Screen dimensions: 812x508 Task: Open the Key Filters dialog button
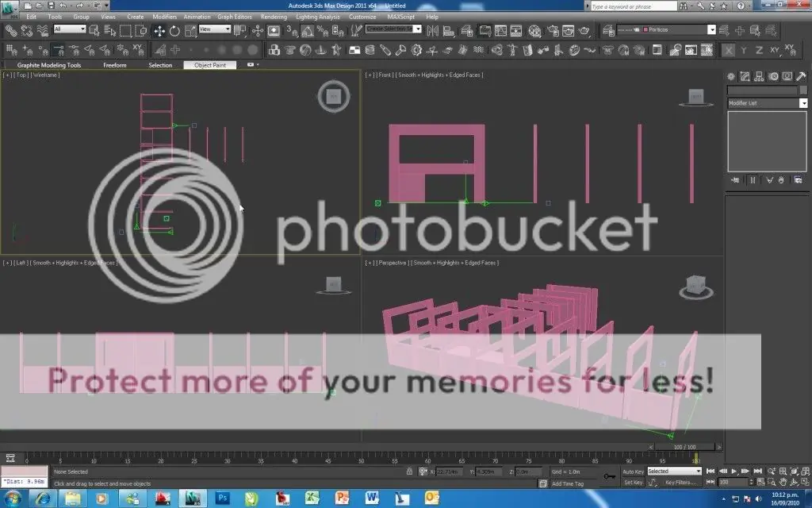point(680,482)
